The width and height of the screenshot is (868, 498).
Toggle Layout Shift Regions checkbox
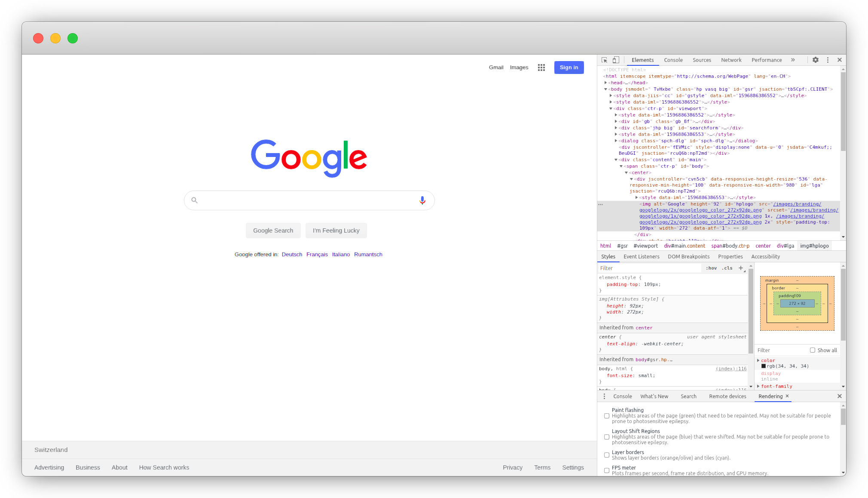(x=607, y=437)
